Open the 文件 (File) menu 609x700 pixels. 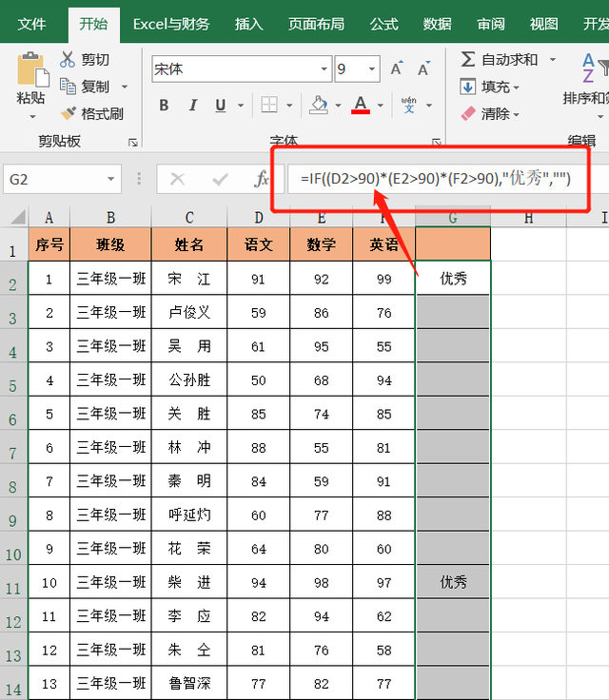coord(32,24)
